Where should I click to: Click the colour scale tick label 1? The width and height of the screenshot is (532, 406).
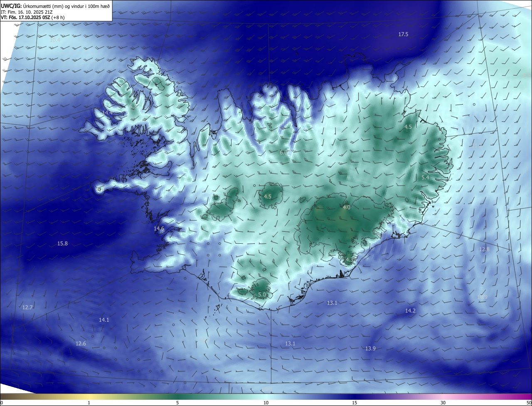(x=89, y=403)
